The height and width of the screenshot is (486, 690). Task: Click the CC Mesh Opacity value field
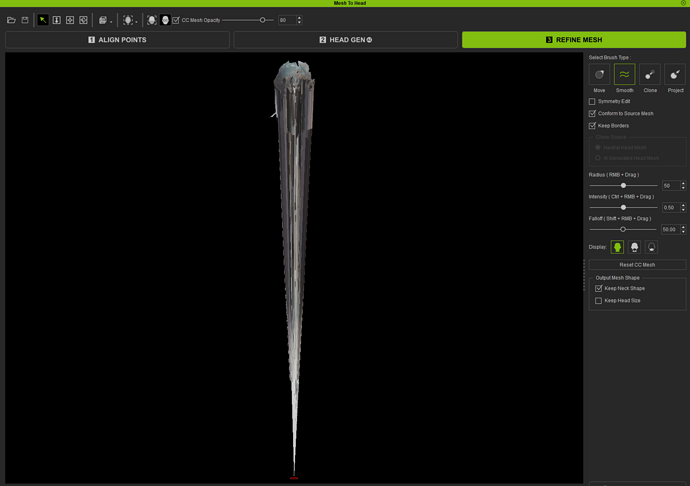click(x=287, y=20)
